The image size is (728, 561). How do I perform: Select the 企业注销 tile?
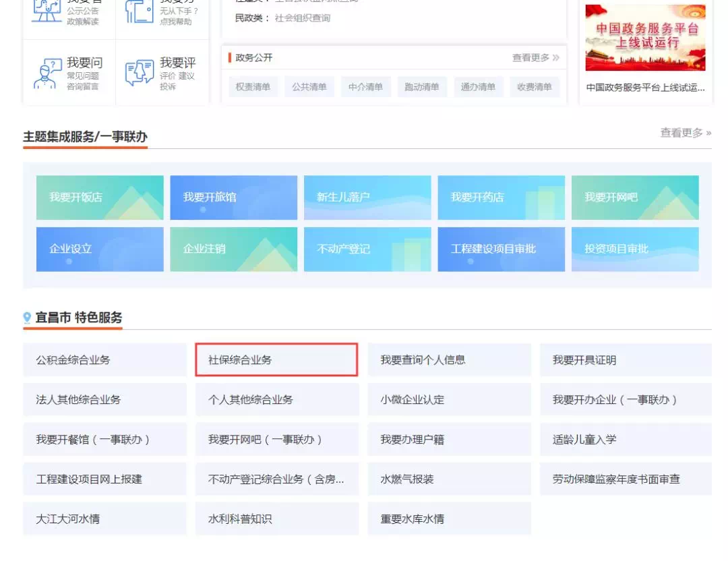[x=233, y=249]
